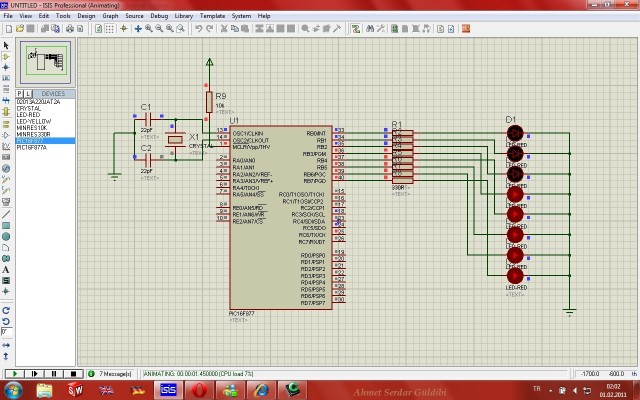
Task: Stop the simulation
Action: [x=73, y=373]
